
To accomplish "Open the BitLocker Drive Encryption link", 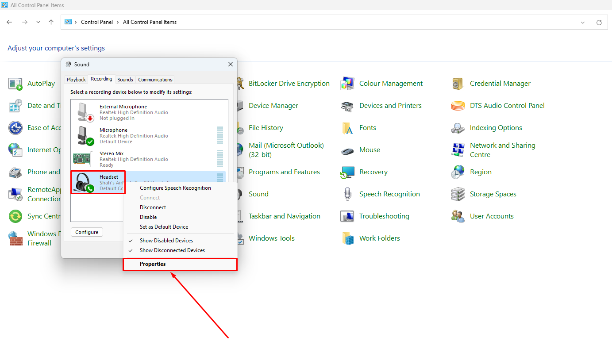I will 289,84.
